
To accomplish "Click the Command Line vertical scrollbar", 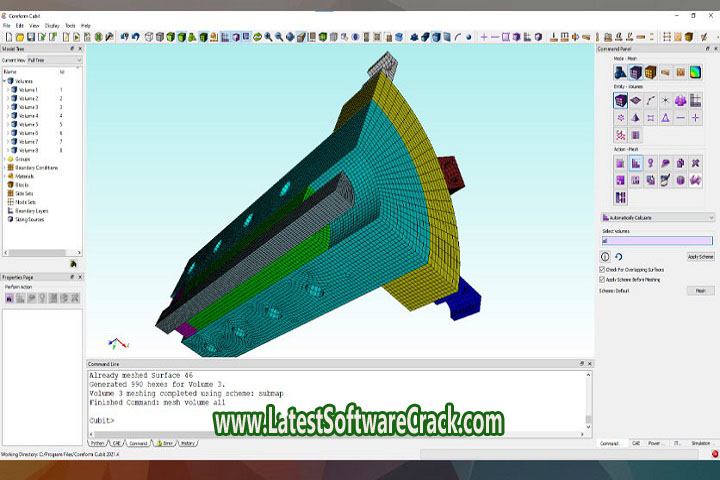I will [589, 400].
